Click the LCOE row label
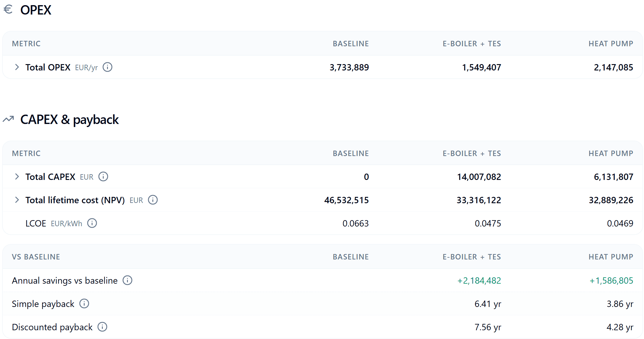 [36, 223]
